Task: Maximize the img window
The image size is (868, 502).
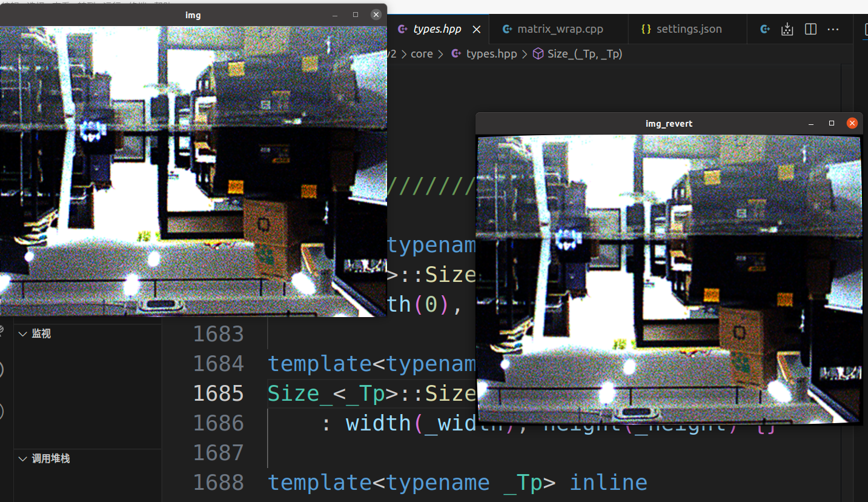Action: click(356, 15)
